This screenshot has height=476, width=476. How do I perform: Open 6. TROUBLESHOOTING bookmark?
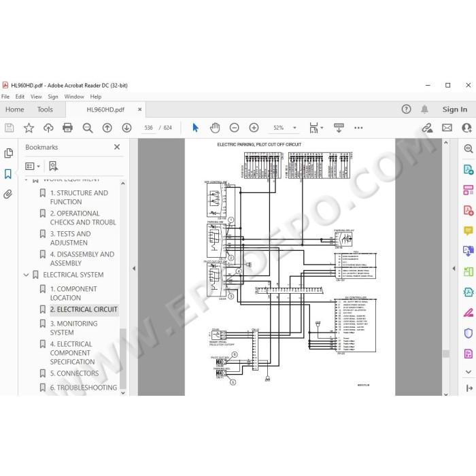pos(84,388)
